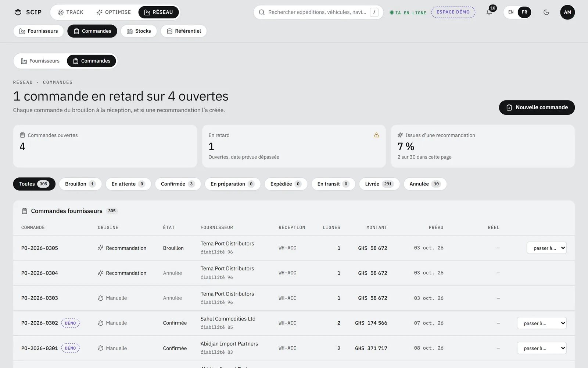Select the Toutes 305 filter chip
Screen dimensions: 588x368
[x=34, y=184]
